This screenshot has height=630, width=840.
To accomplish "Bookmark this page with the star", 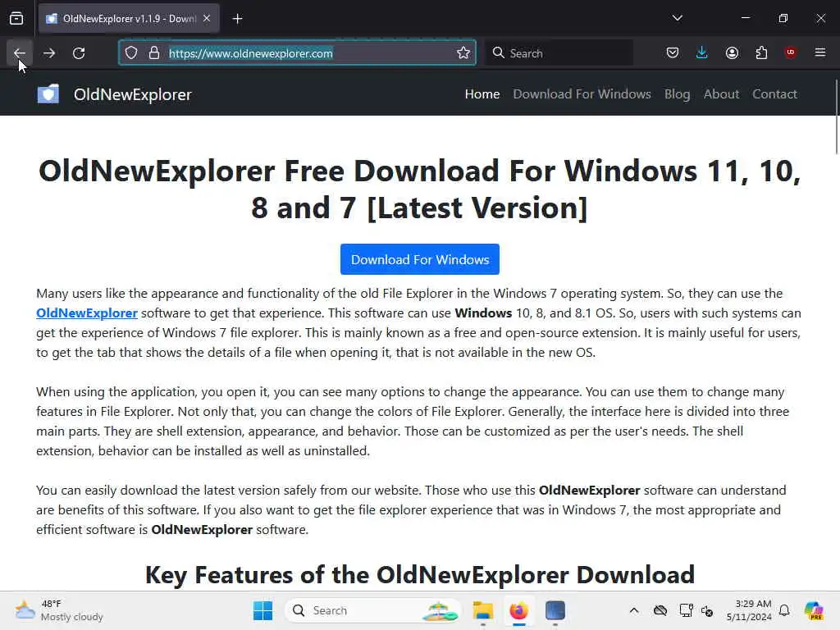I will 463,53.
